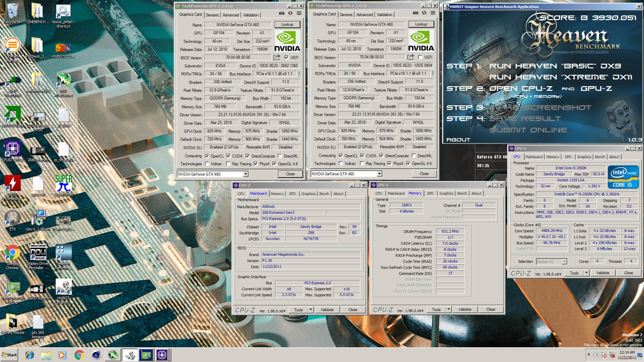The height and width of the screenshot is (362, 644).
Task: Open Windows Explorer from taskbar
Action: [x=46, y=355]
